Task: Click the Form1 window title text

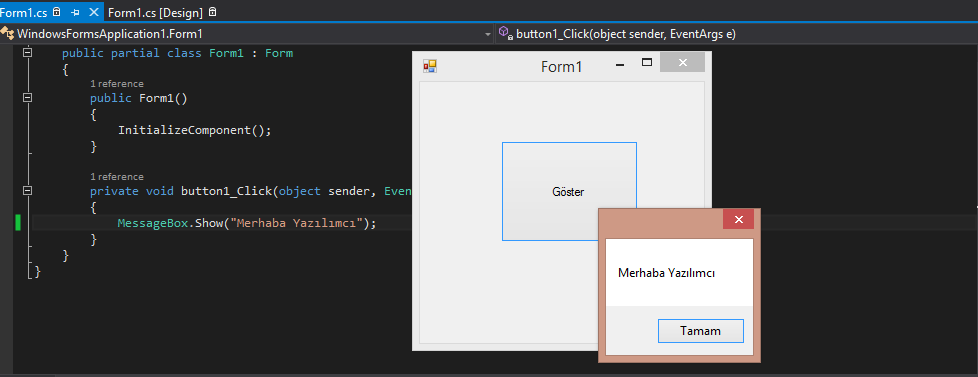Action: pos(561,67)
